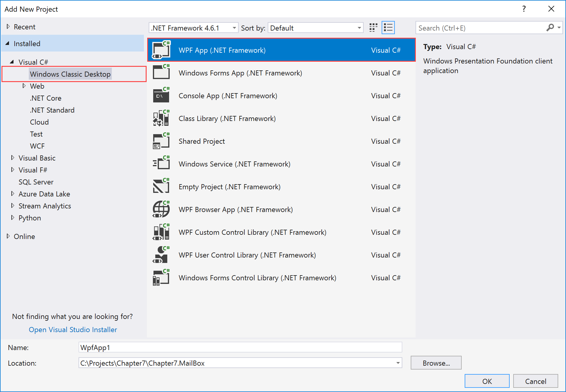Screen dimensions: 566x392
Task: Select 'Class Library (.NET Framework)' text
Action: tap(227, 118)
